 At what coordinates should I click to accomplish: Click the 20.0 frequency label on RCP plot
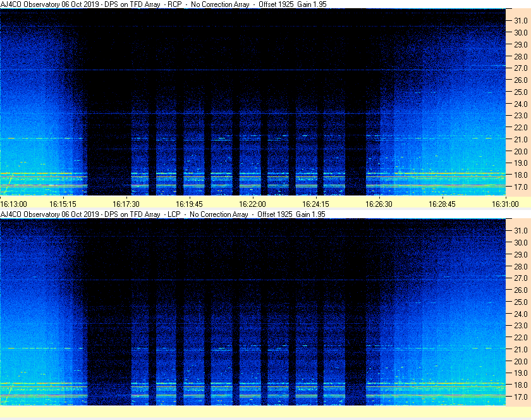[521, 151]
